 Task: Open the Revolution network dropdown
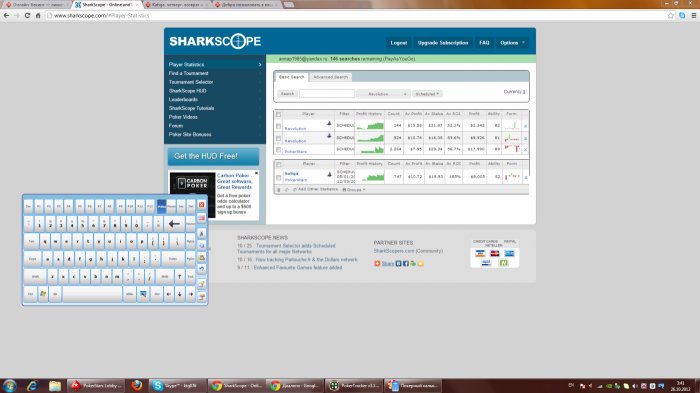click(x=382, y=94)
